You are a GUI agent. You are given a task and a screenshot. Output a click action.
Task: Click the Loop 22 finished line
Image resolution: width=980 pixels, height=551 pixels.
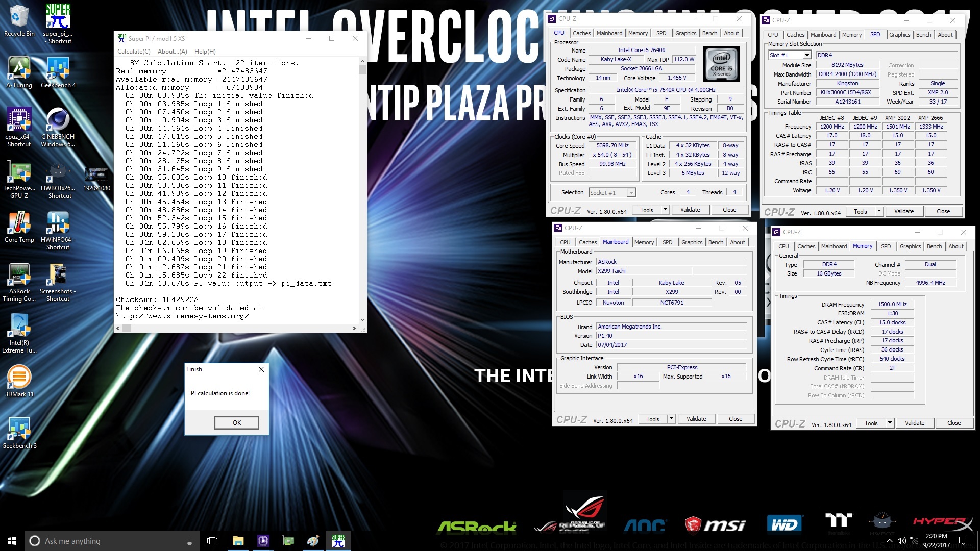tap(197, 275)
